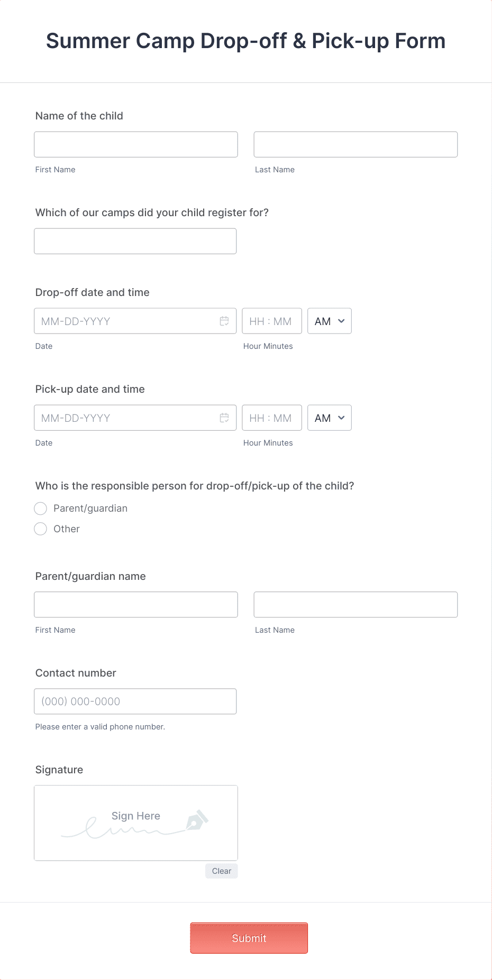Focus the child's Last Name field
This screenshot has height=980, width=492.
pos(356,144)
